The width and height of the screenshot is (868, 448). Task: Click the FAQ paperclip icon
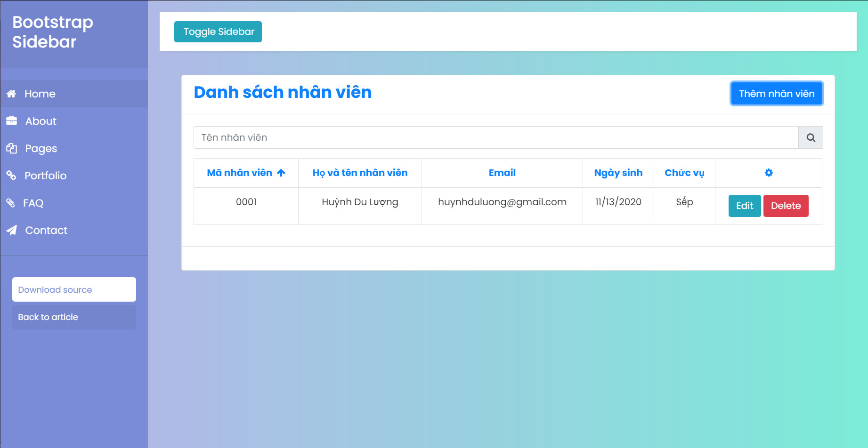(x=10, y=203)
